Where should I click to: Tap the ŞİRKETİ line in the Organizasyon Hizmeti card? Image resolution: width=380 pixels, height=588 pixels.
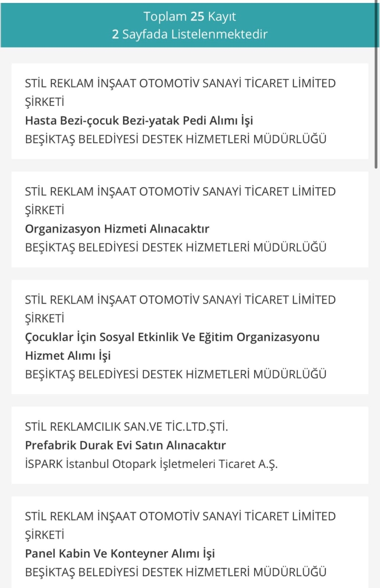[x=44, y=210]
